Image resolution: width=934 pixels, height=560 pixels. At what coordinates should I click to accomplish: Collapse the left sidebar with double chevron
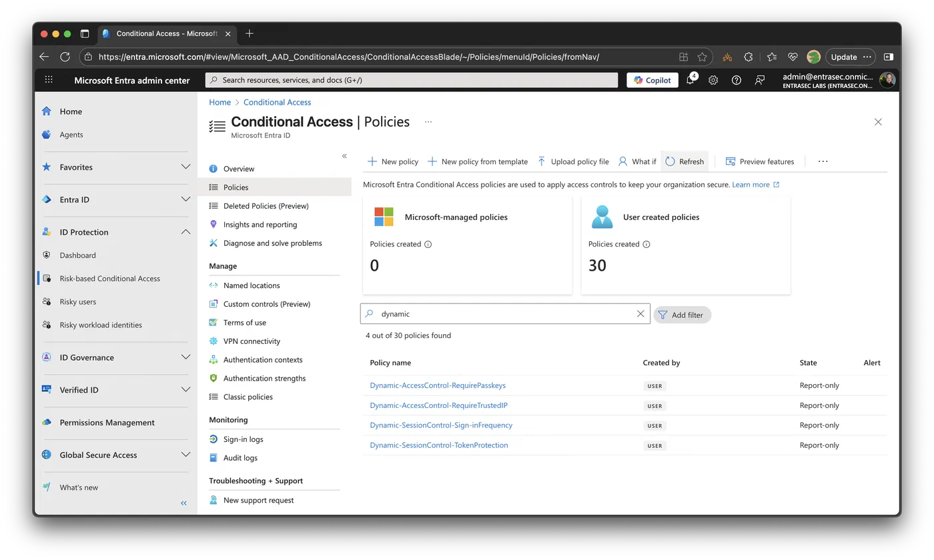pos(184,503)
